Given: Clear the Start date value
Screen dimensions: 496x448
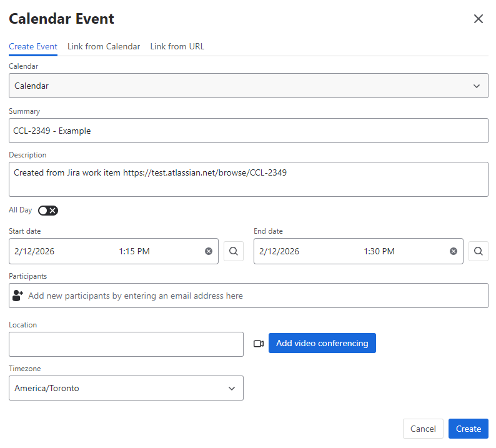Looking at the screenshot, I should 209,251.
